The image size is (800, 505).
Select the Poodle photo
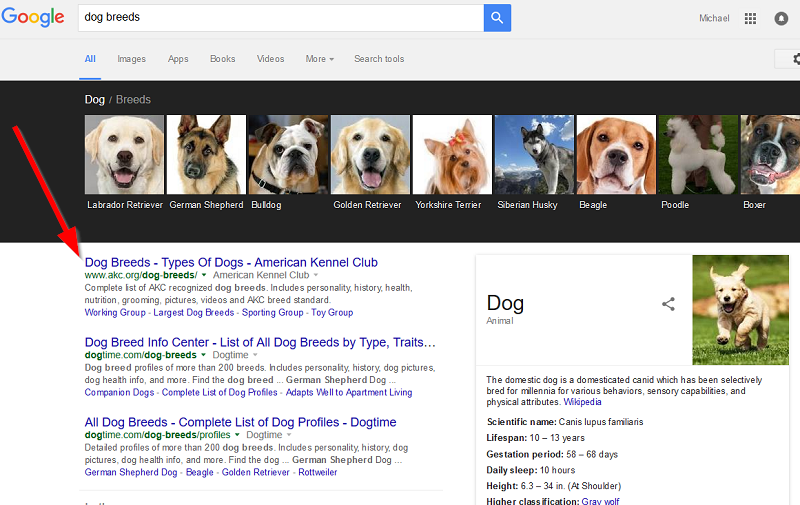698,155
